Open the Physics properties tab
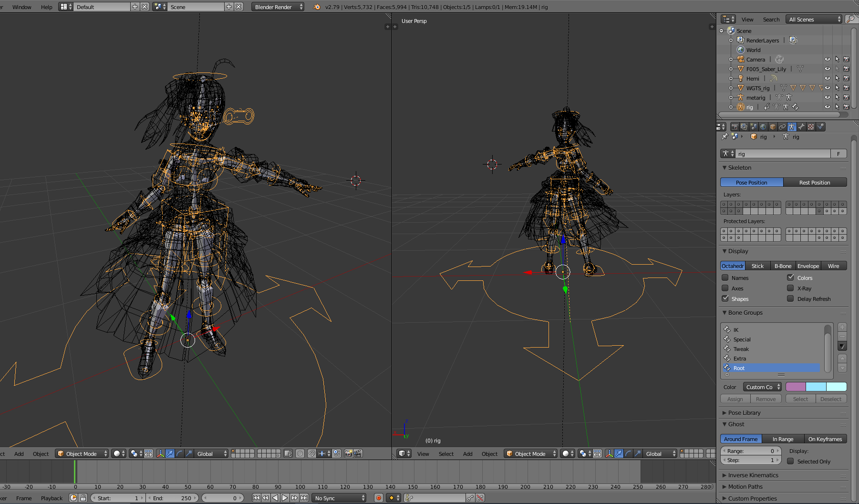859x504 pixels. click(820, 127)
